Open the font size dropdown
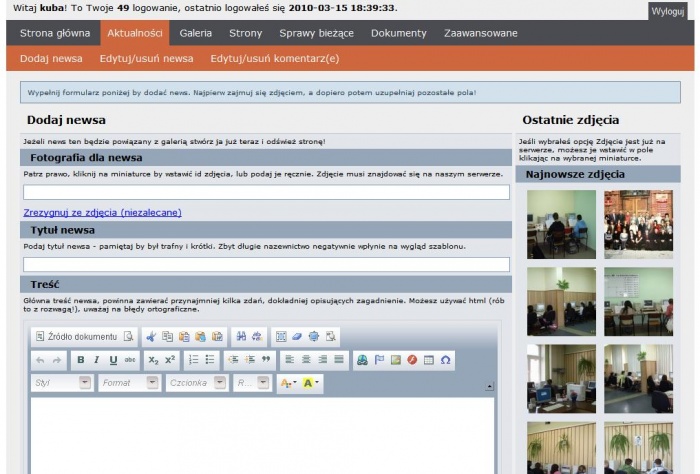This screenshot has width=700, height=474. click(x=252, y=383)
